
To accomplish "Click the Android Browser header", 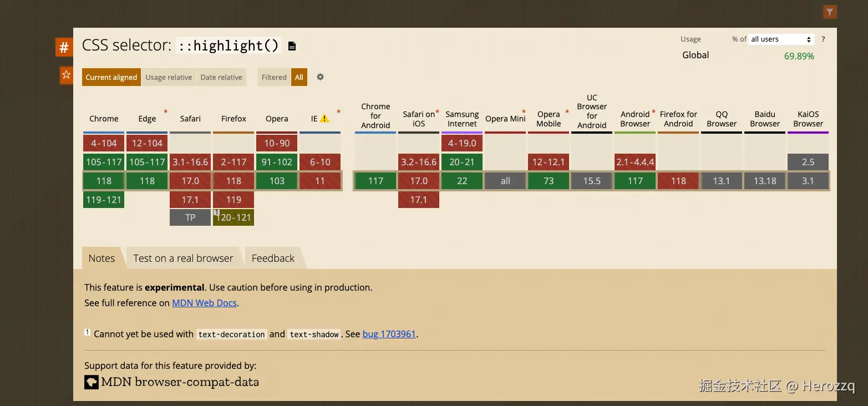I will 635,119.
